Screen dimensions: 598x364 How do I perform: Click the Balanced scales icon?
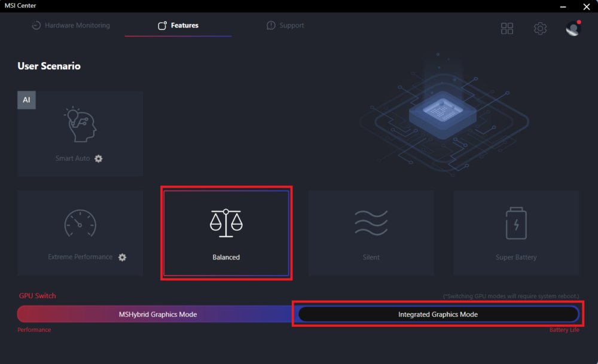[226, 223]
